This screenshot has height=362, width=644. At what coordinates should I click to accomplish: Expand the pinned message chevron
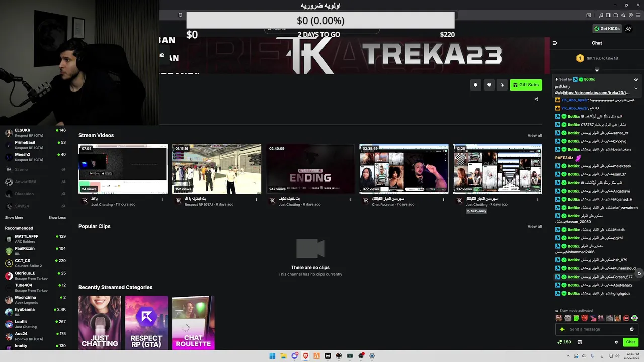tap(636, 88)
